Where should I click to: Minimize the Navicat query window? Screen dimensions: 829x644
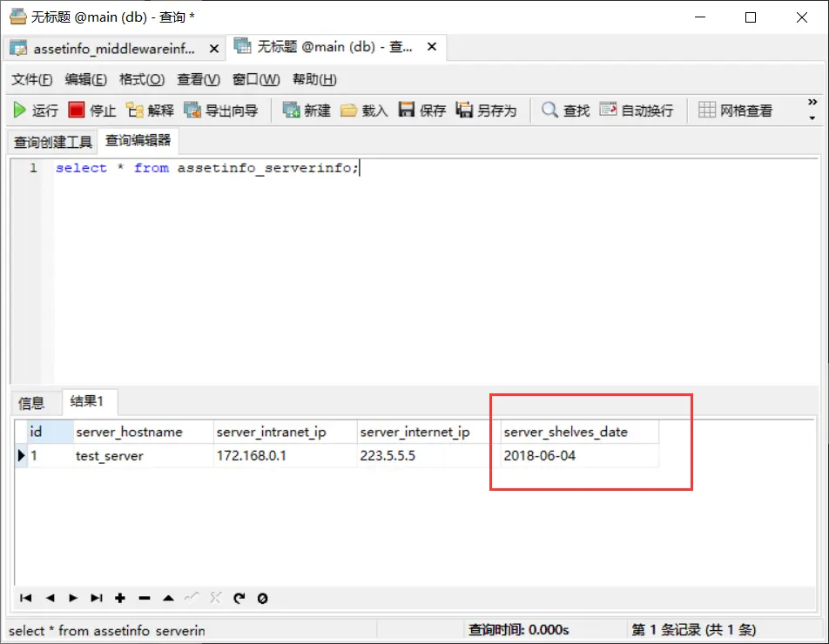tap(700, 17)
